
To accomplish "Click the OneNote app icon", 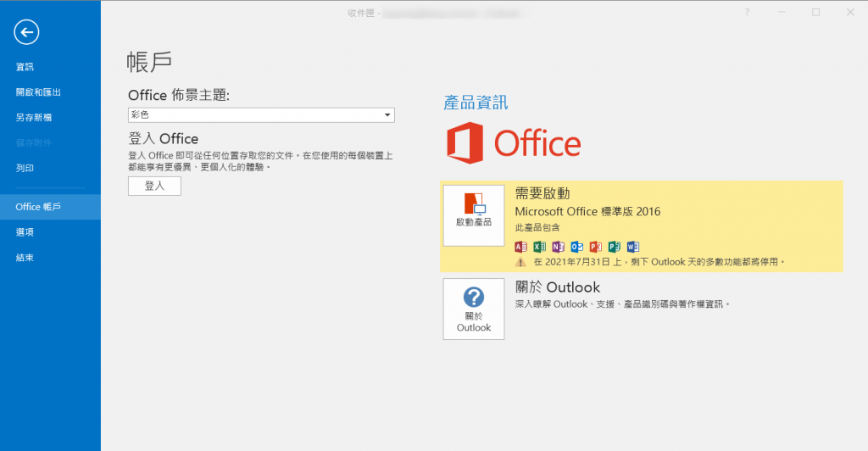I will click(x=558, y=247).
